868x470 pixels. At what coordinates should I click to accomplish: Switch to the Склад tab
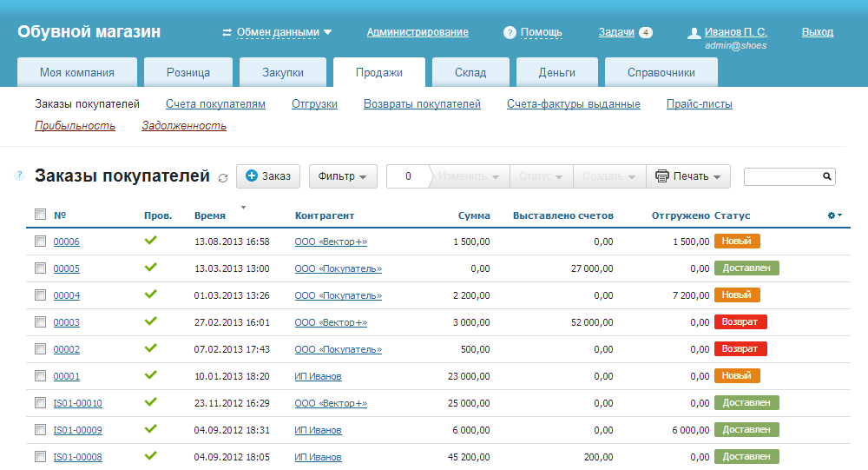470,73
